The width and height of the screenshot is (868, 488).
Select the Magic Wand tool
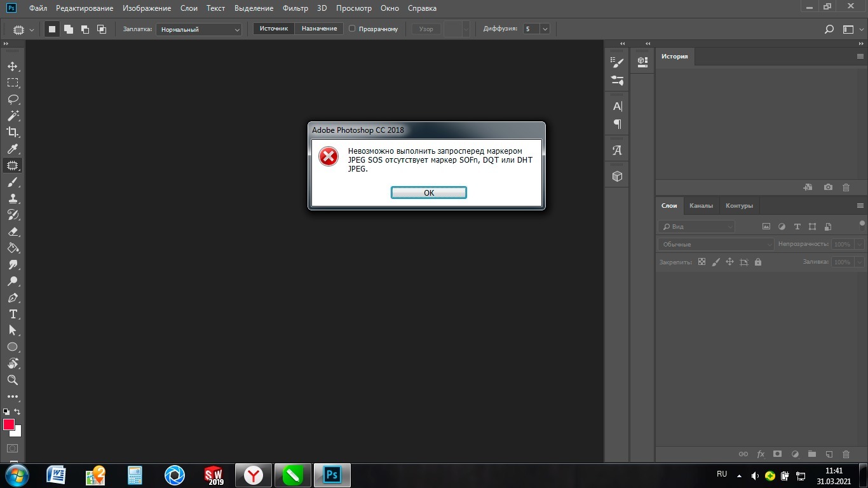pos(13,116)
